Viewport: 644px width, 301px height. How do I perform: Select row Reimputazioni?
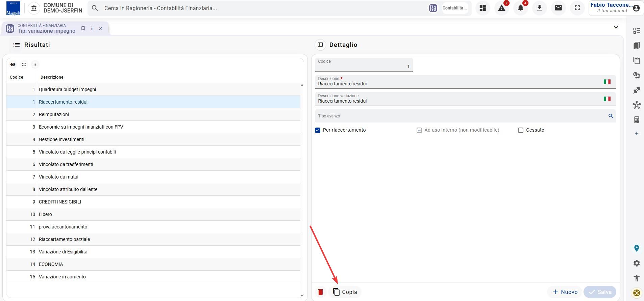click(x=153, y=114)
